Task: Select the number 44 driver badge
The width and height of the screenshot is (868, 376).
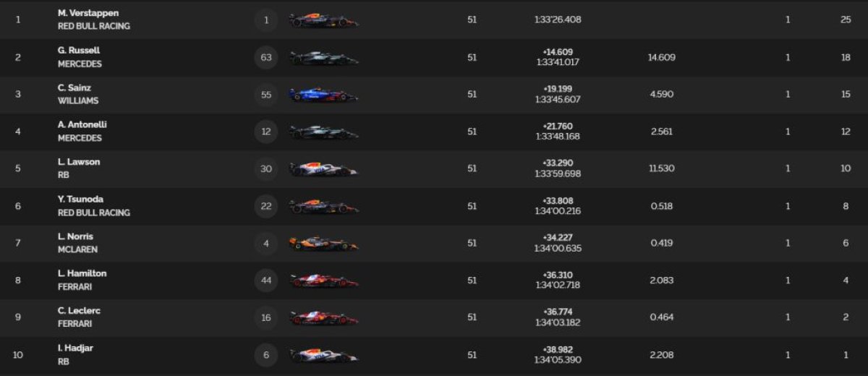Action: pyautogui.click(x=266, y=281)
